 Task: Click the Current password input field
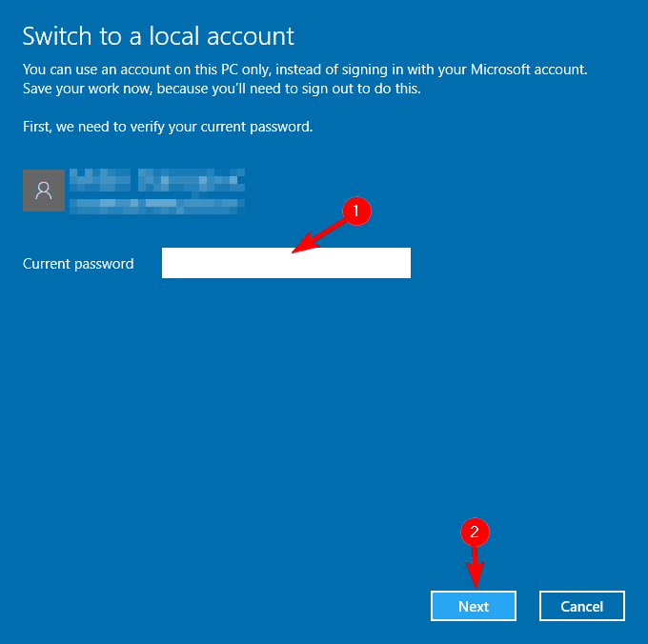pos(286,263)
